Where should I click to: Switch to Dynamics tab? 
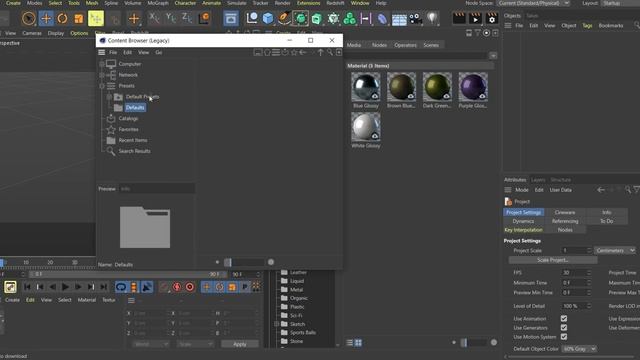click(x=523, y=221)
